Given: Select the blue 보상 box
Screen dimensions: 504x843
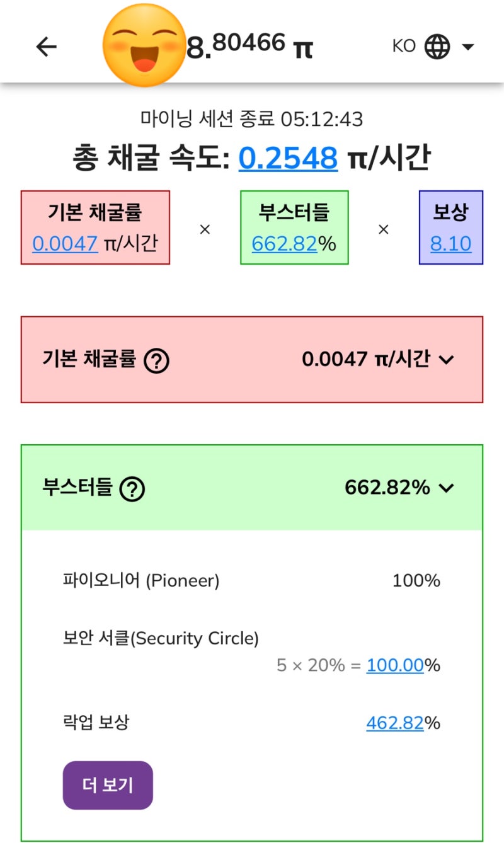Looking at the screenshot, I should [x=452, y=227].
